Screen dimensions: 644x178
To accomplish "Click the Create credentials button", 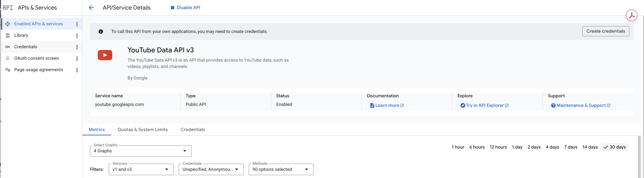I will [606, 31].
